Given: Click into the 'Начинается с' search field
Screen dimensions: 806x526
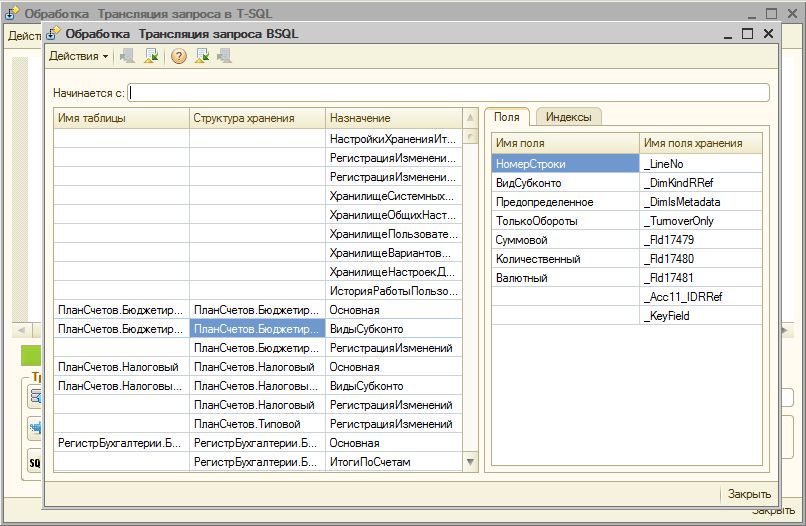Looking at the screenshot, I should pos(449,93).
